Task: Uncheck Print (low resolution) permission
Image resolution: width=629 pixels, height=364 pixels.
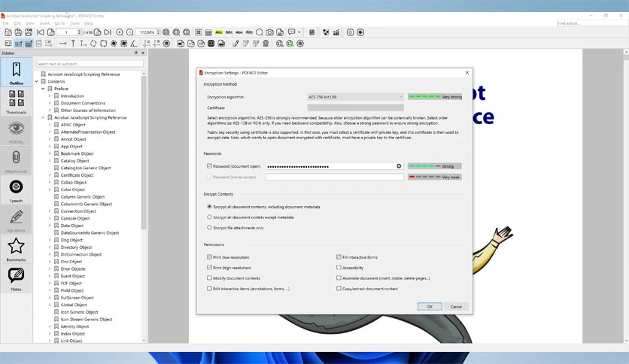Action: click(209, 257)
